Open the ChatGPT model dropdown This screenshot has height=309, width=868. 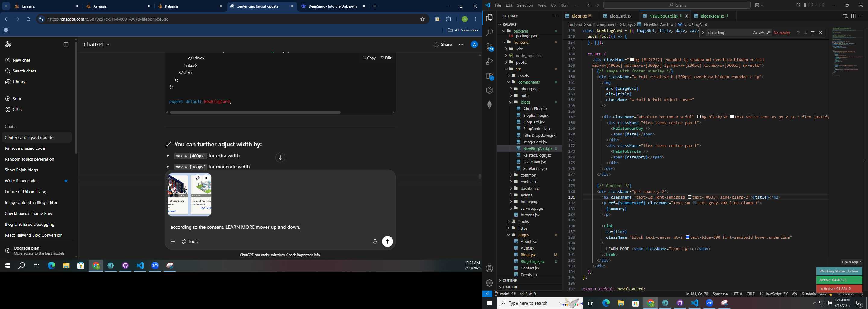(x=97, y=45)
